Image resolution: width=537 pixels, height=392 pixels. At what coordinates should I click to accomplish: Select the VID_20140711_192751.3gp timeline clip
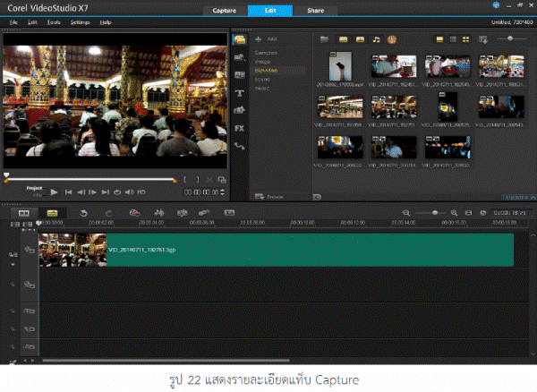coord(276,250)
